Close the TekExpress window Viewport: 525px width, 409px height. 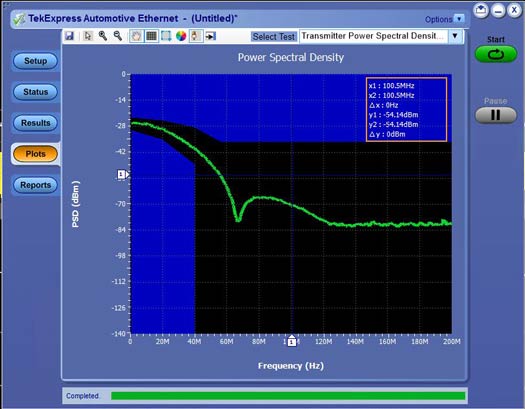point(514,10)
